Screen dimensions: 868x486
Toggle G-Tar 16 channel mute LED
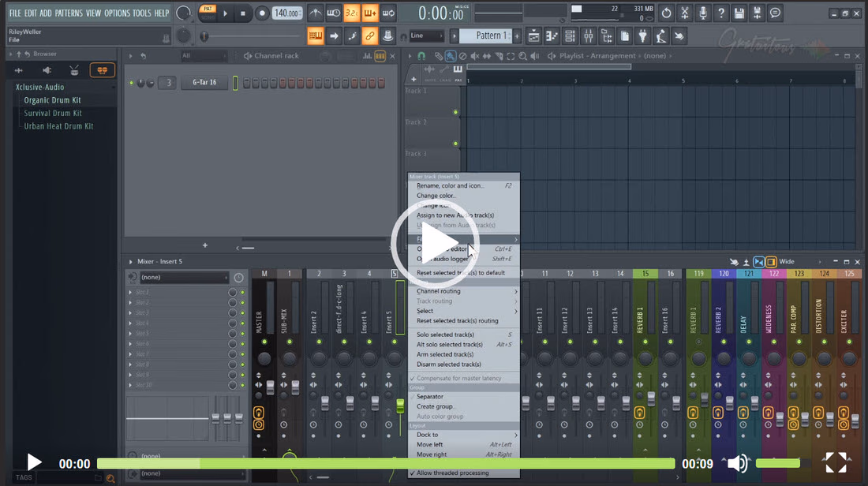click(132, 83)
